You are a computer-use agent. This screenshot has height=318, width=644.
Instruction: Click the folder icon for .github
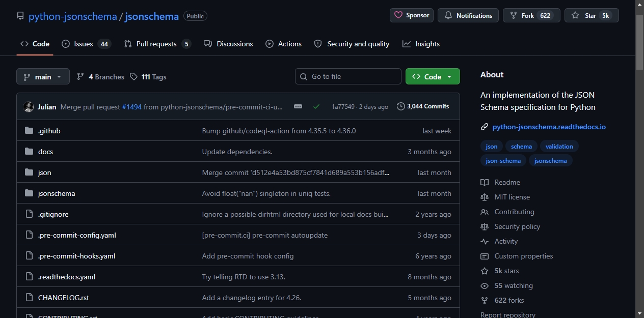[x=29, y=131]
